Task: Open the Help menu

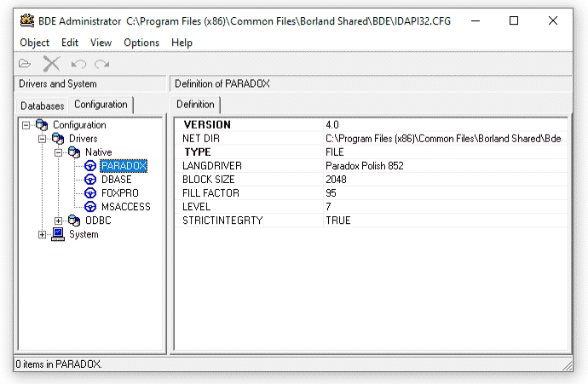Action: tap(182, 43)
